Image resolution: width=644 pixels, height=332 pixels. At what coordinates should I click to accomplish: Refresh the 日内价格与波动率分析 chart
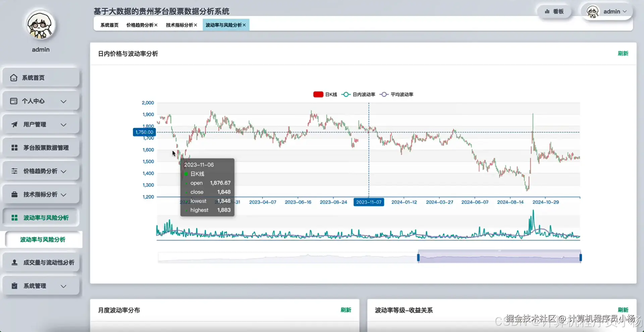623,54
